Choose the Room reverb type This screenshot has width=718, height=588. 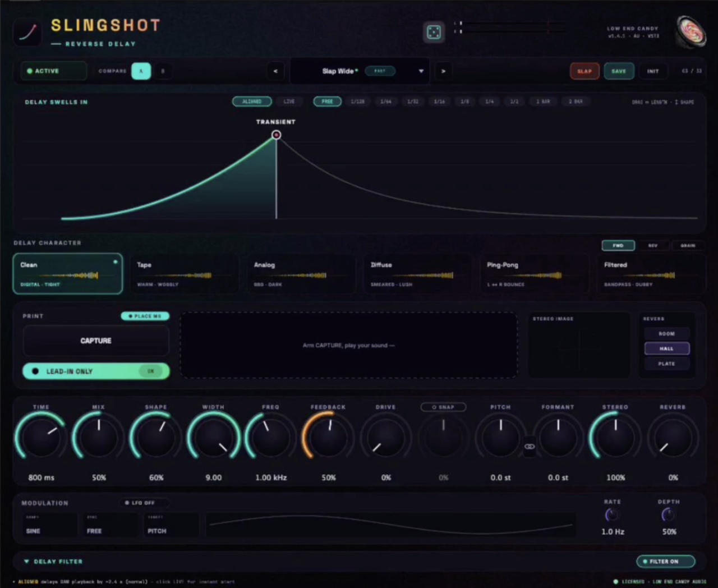666,334
